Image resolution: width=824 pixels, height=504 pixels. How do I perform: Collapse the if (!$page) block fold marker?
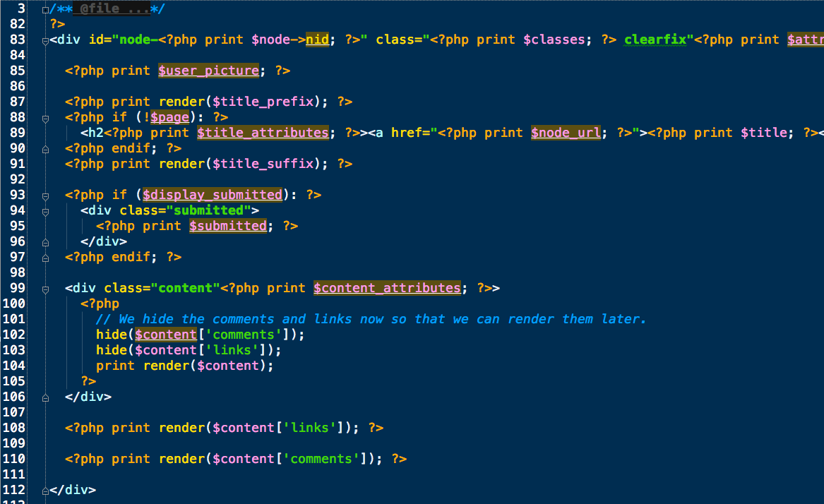coord(45,119)
